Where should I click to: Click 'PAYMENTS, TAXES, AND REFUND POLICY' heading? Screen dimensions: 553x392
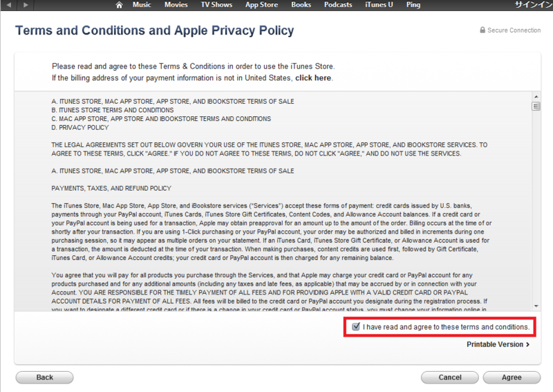111,188
